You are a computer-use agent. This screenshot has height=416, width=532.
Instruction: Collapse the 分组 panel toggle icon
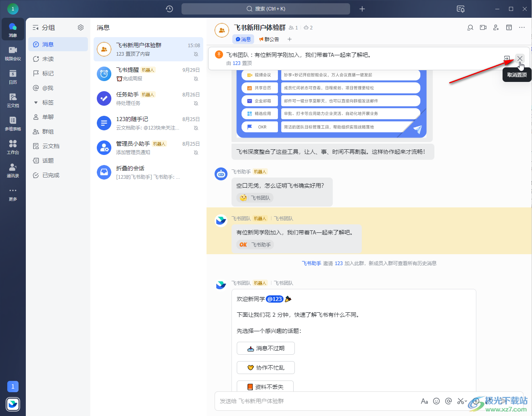pyautogui.click(x=35, y=27)
